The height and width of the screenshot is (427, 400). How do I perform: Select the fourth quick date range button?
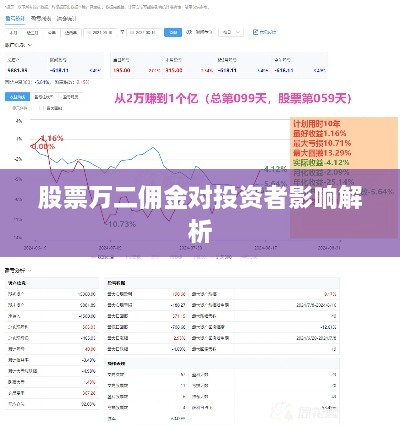tap(71, 32)
